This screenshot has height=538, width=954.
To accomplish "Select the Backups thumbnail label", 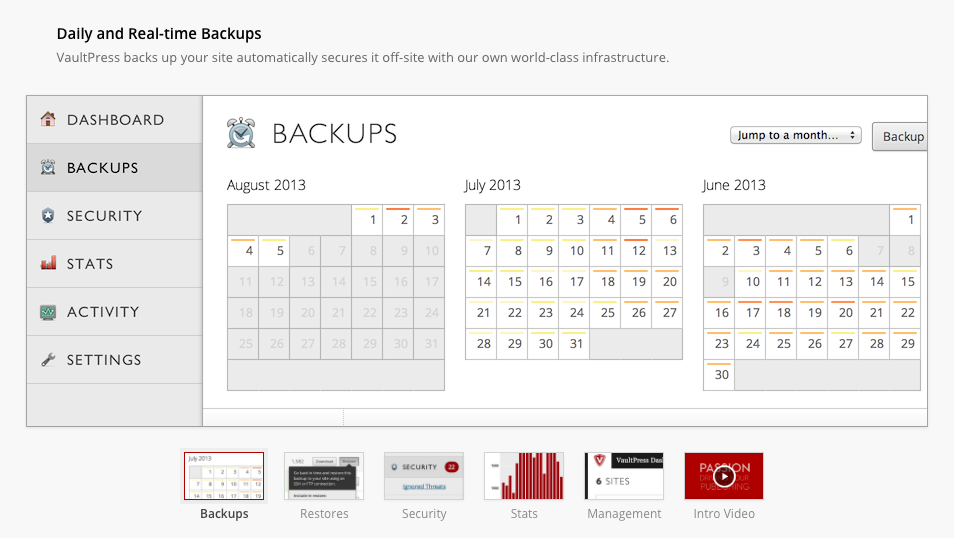I will tap(224, 514).
